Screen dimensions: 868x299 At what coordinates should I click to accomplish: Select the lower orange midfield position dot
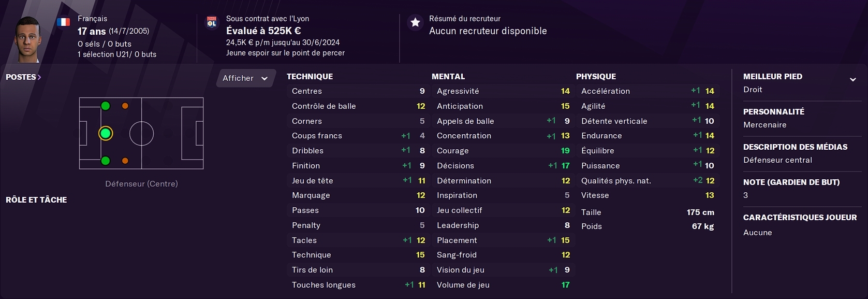tap(125, 161)
